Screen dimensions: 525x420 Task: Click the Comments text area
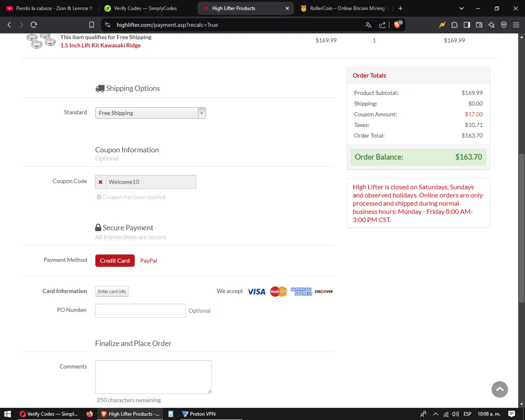pyautogui.click(x=153, y=377)
